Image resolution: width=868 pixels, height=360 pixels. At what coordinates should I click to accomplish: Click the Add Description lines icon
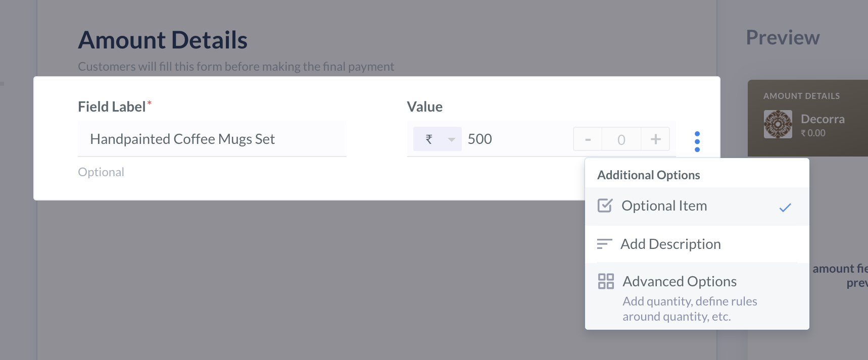click(605, 244)
